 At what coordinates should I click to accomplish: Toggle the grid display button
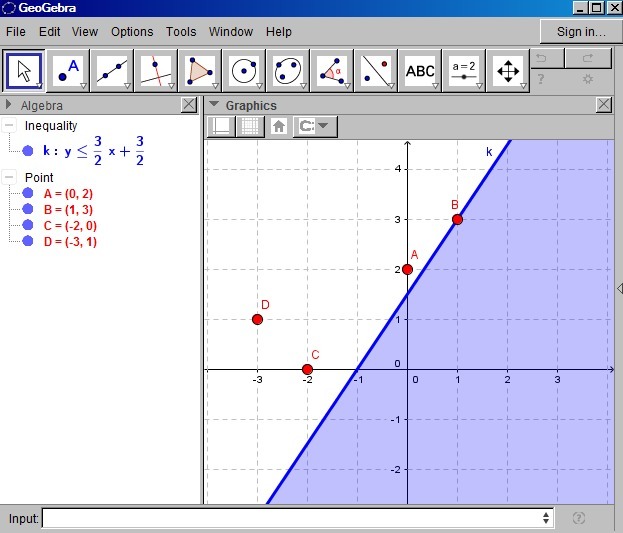[x=250, y=127]
